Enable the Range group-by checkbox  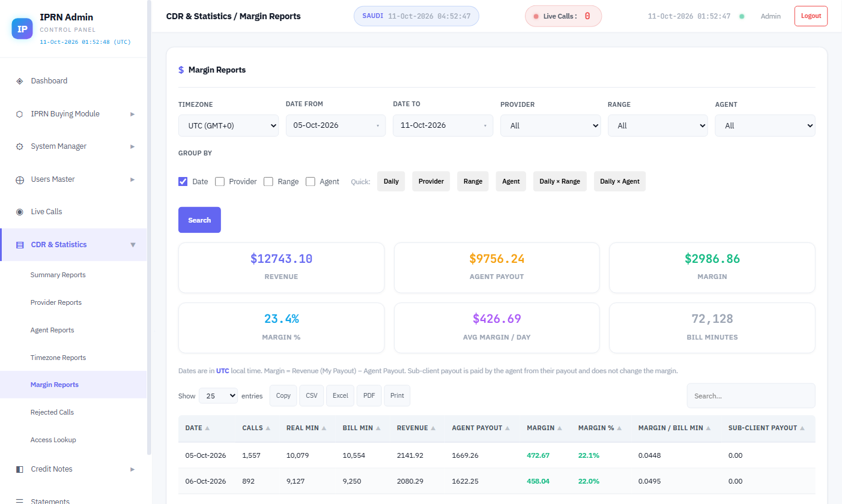(x=268, y=181)
